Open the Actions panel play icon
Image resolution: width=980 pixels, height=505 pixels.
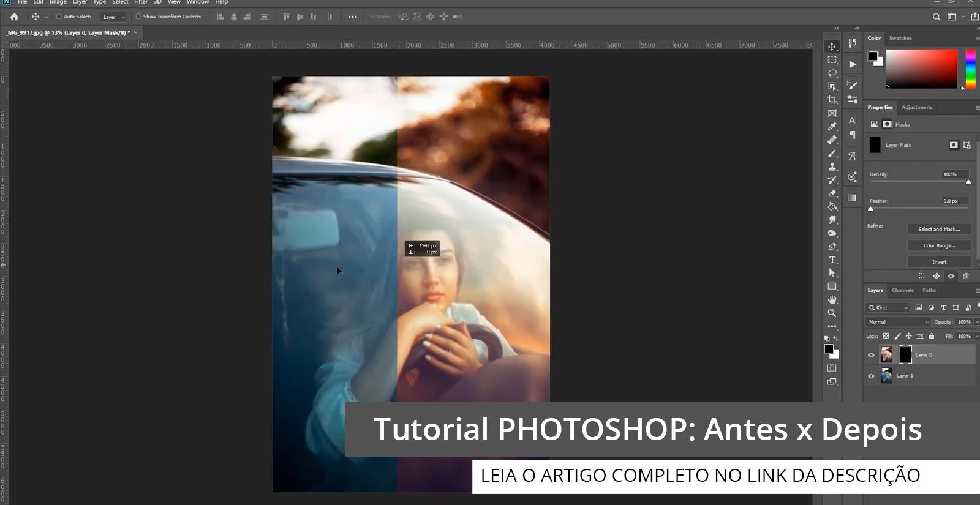click(x=852, y=64)
